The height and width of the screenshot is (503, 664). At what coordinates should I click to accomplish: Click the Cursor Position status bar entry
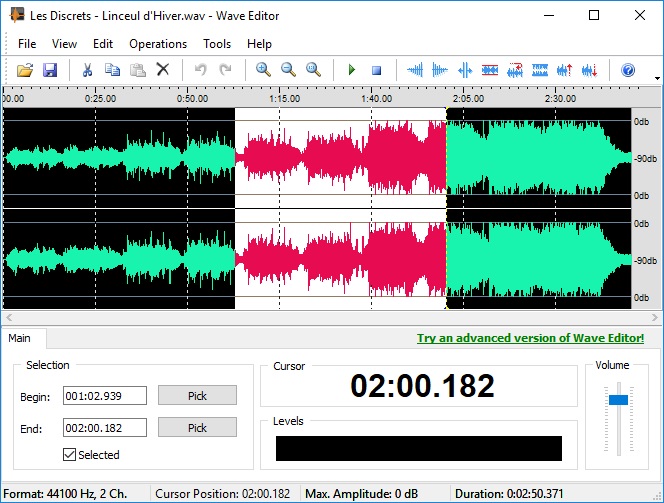click(x=223, y=494)
